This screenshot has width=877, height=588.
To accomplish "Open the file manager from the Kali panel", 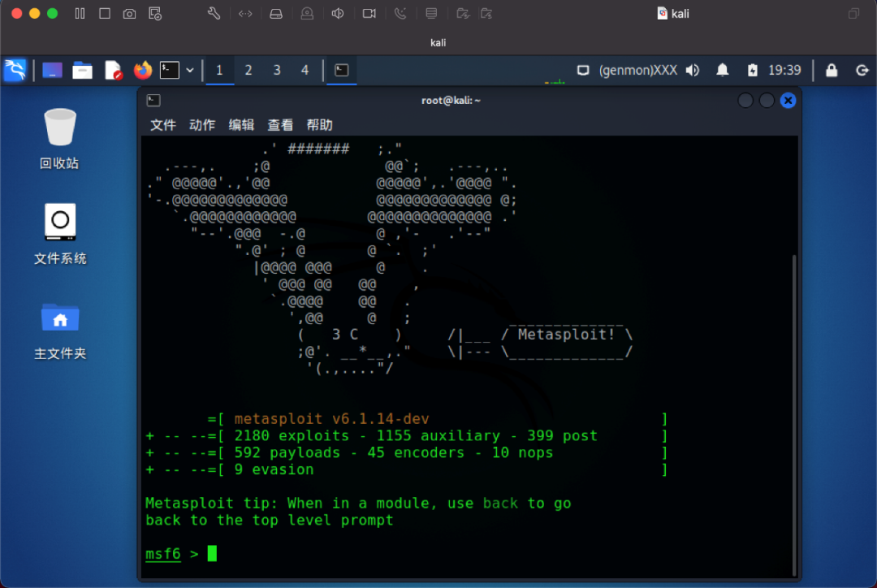I will (82, 71).
